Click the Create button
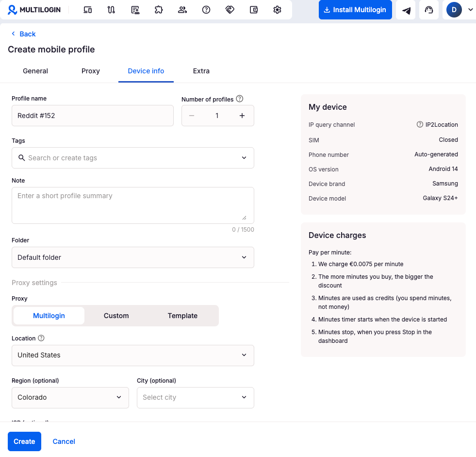 click(24, 441)
